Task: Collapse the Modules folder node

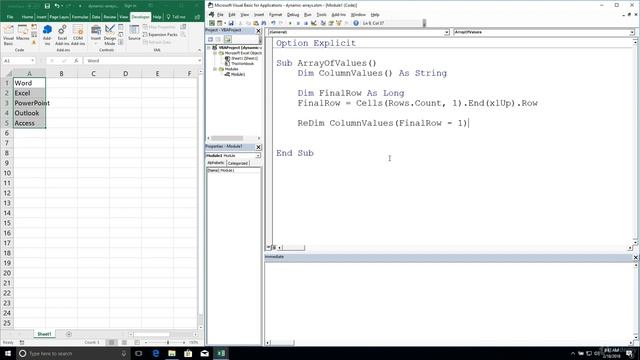Action: coord(215,69)
